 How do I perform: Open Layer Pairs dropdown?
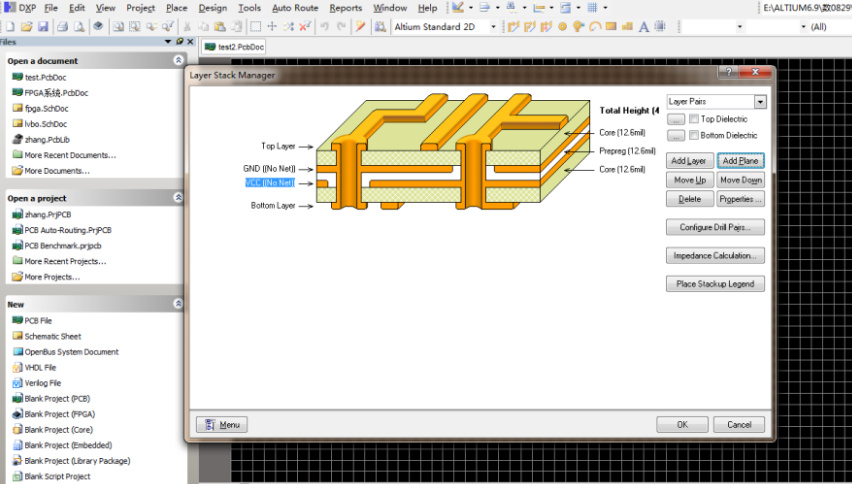[x=760, y=102]
